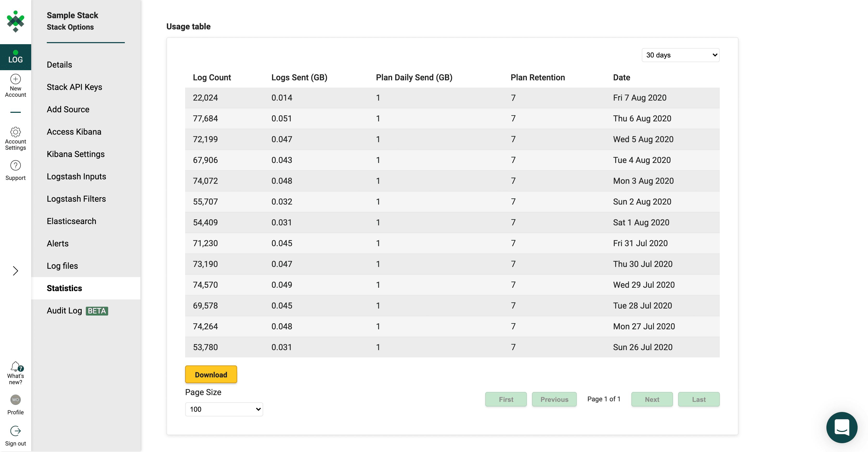Open the Profile avatar icon
This screenshot has width=868, height=452.
pyautogui.click(x=16, y=400)
